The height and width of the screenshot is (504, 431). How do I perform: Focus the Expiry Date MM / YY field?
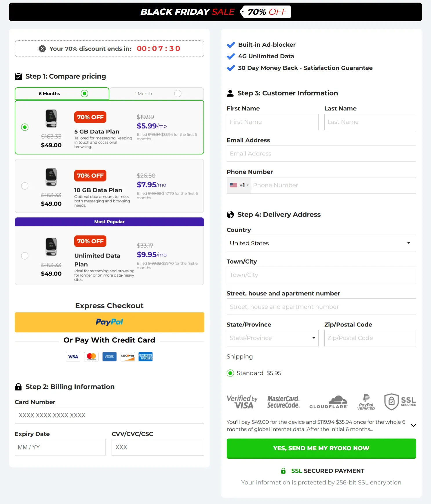60,447
